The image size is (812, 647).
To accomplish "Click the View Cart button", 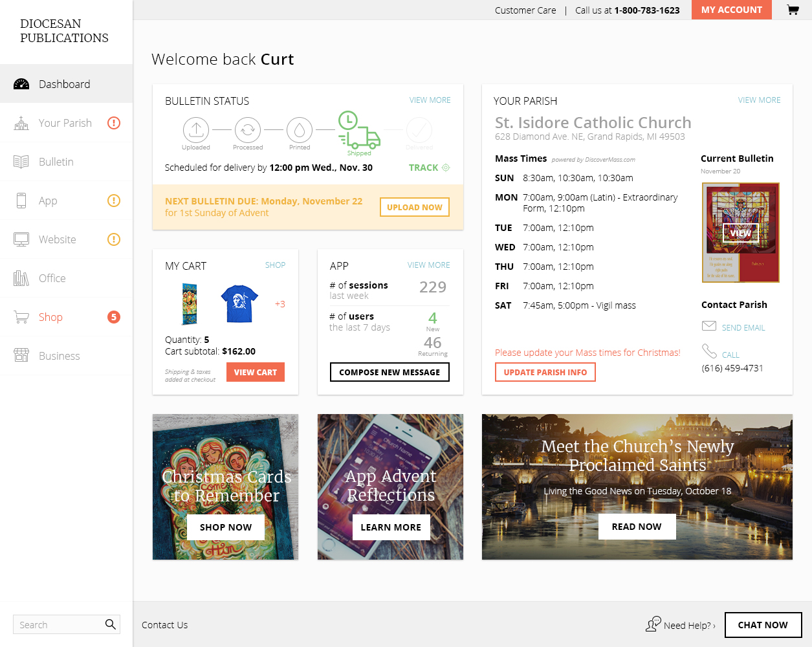I will [x=256, y=372].
